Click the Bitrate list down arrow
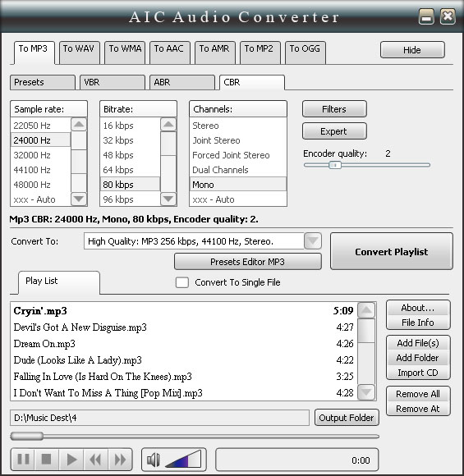This screenshot has height=476, width=464. pyautogui.click(x=168, y=199)
